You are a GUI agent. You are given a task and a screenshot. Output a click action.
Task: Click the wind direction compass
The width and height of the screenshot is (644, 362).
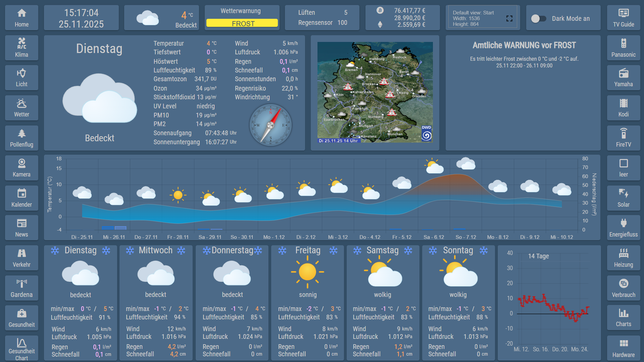pyautogui.click(x=270, y=125)
